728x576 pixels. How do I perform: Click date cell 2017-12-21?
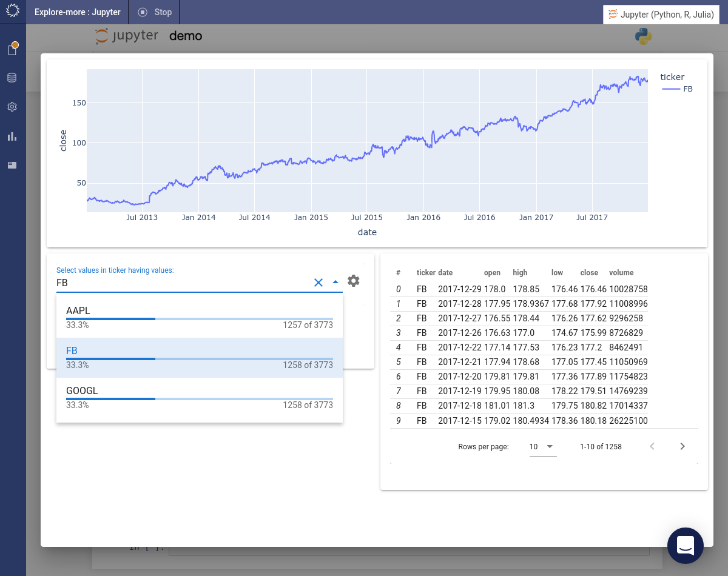point(460,362)
